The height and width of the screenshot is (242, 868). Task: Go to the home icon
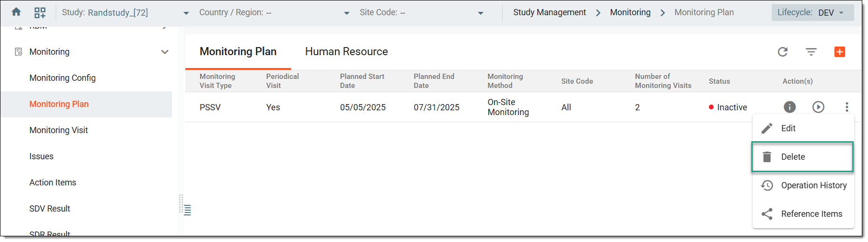[16, 12]
